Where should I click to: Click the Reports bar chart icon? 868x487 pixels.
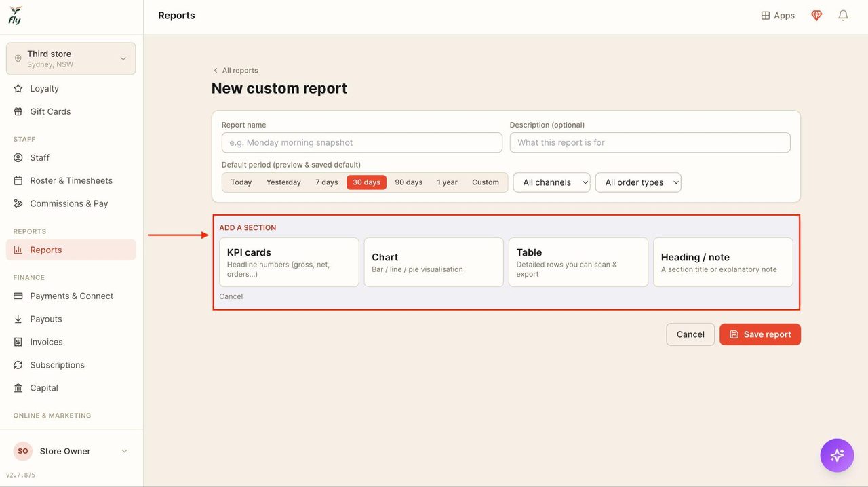pyautogui.click(x=18, y=250)
